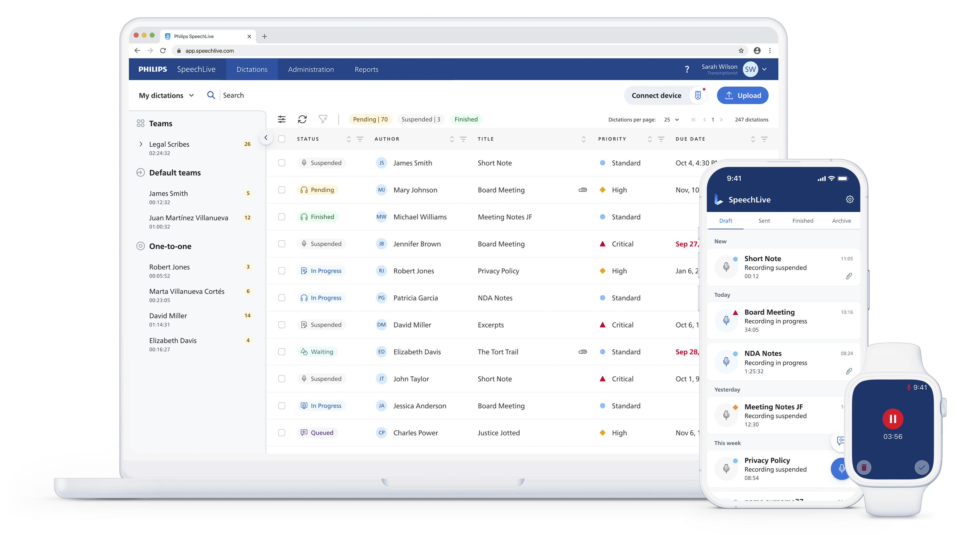Click the Upload button

tap(742, 95)
